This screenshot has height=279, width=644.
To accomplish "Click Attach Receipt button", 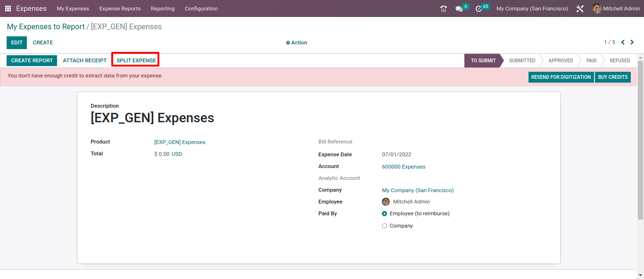I will point(85,60).
